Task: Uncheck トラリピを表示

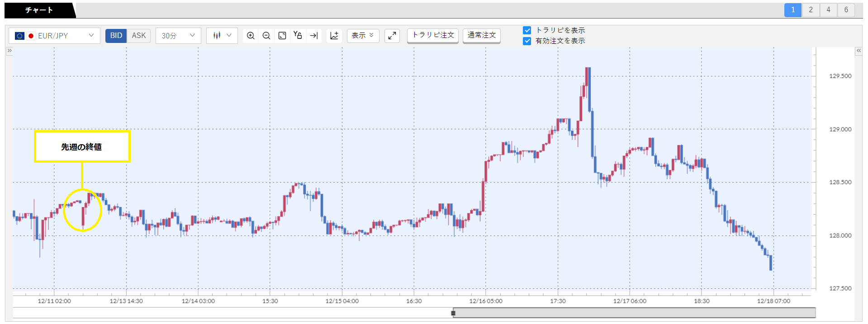Action: [x=527, y=30]
